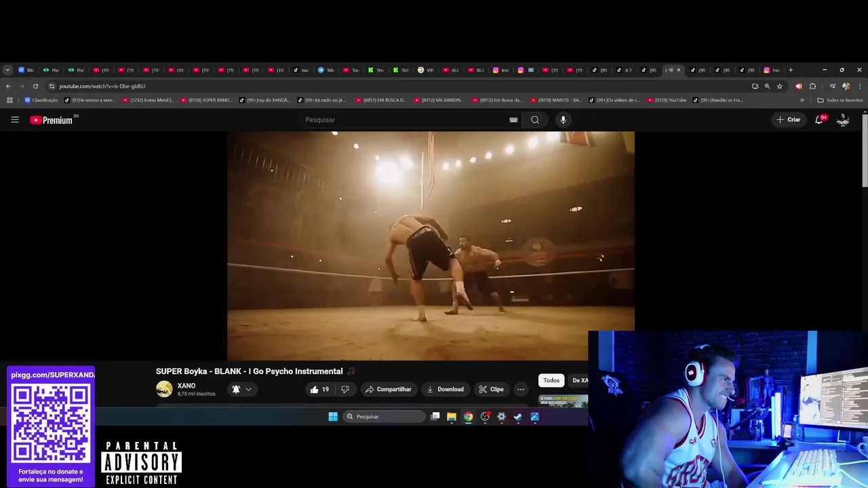Image resolution: width=868 pixels, height=488 pixels.
Task: Open the Chrome three-dot menu
Action: click(860, 86)
